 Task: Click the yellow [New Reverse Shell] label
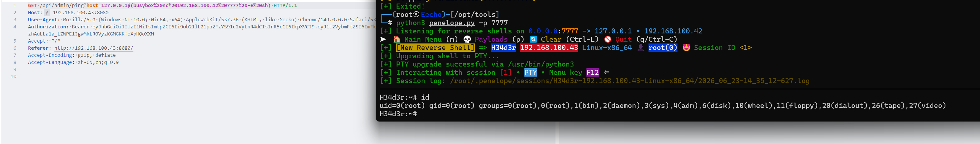click(x=435, y=48)
